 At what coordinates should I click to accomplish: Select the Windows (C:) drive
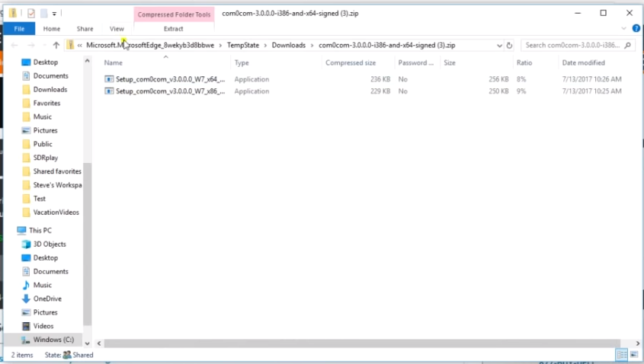[x=54, y=340]
